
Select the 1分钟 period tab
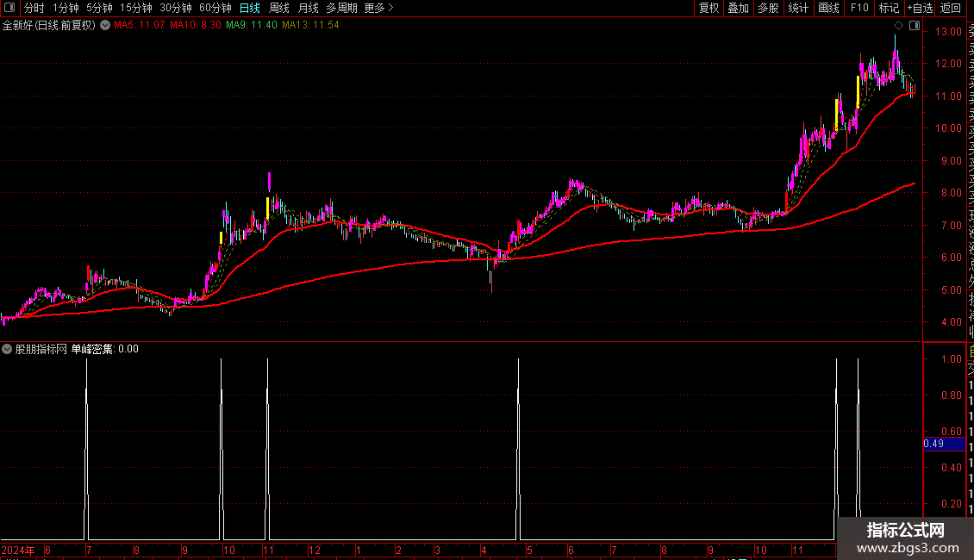pyautogui.click(x=66, y=8)
